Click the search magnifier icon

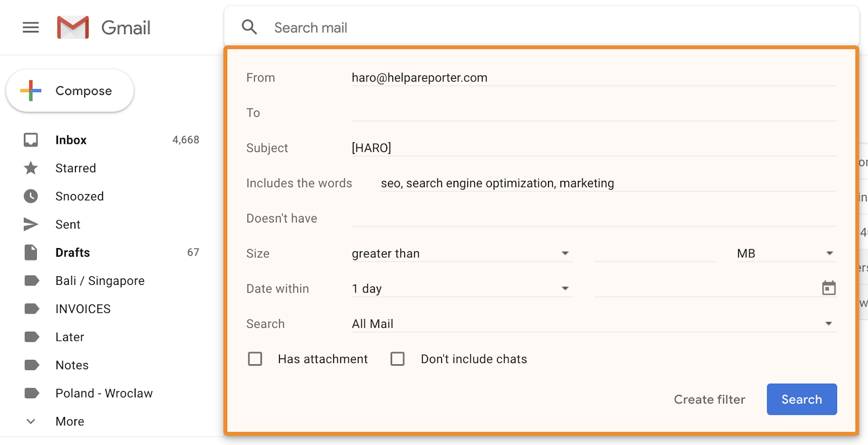click(249, 27)
